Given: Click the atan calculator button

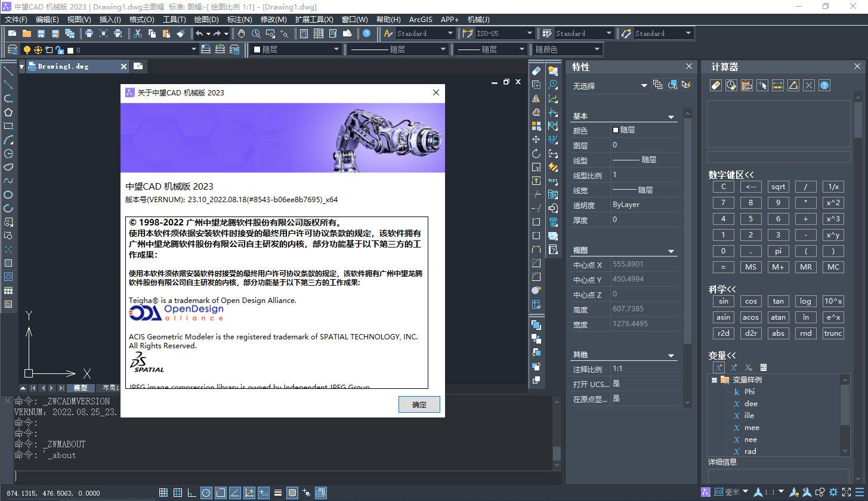Looking at the screenshot, I should pos(778,317).
